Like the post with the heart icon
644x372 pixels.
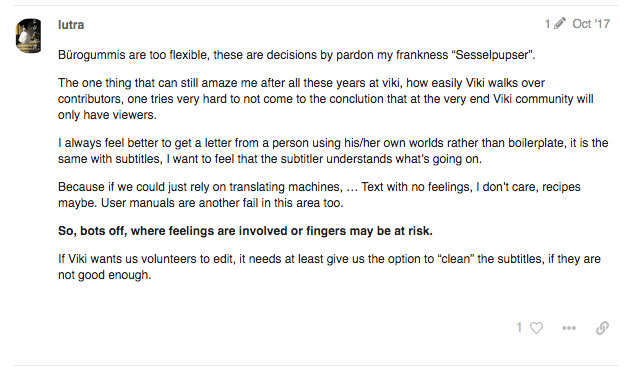536,328
